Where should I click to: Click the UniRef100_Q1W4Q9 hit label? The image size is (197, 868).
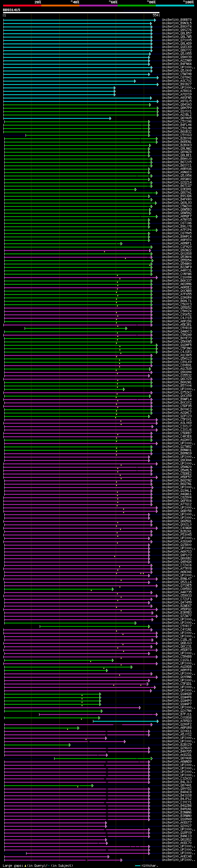pos(177,694)
